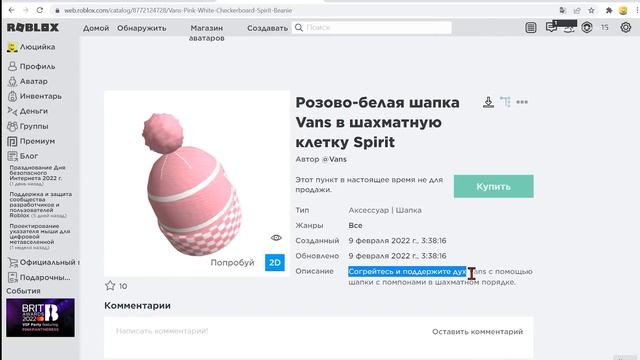
Task: Open Деньги in the sidebar
Action: pyautogui.click(x=28, y=111)
